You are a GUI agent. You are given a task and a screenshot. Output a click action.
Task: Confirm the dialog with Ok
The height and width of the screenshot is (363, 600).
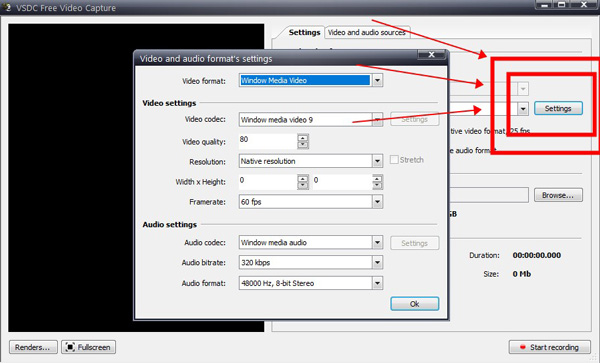(414, 304)
